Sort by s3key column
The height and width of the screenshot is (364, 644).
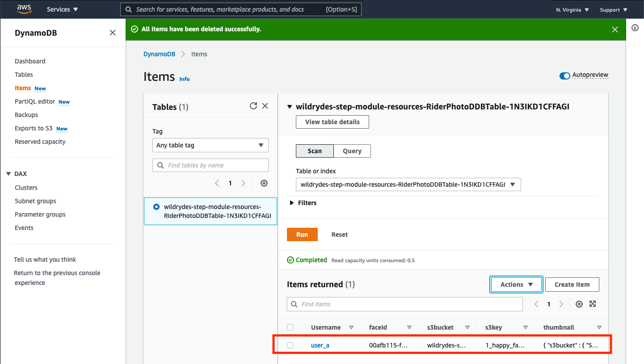(x=526, y=327)
